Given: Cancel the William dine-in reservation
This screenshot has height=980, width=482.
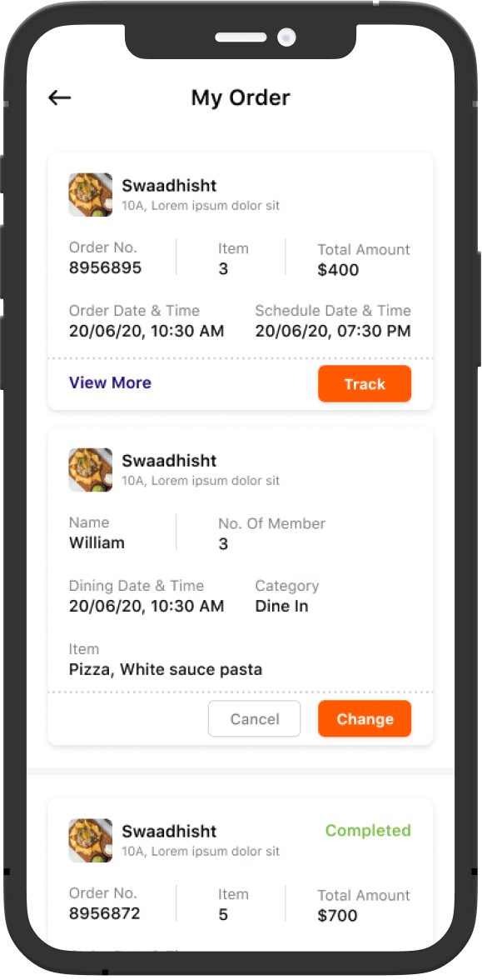Looking at the screenshot, I should click(x=254, y=718).
